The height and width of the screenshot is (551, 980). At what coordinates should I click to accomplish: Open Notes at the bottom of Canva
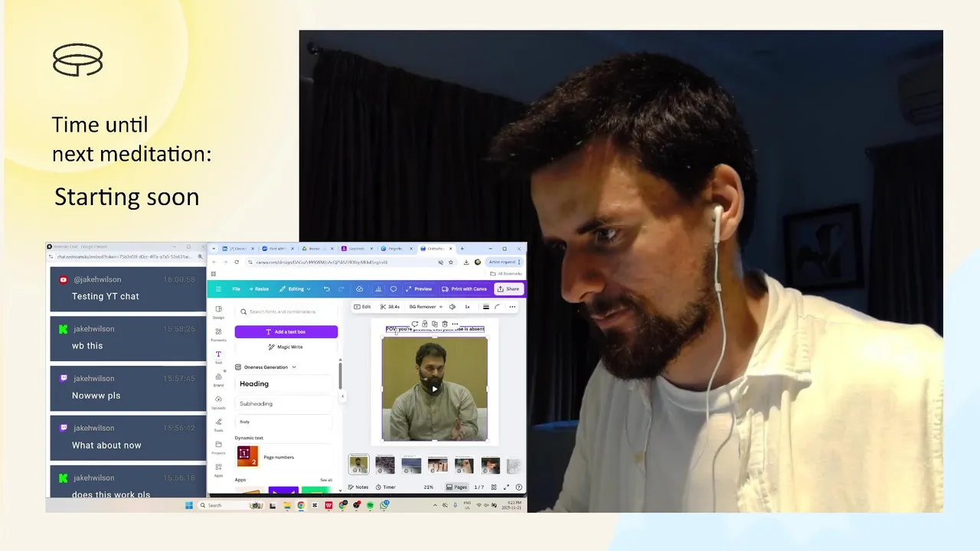coord(358,487)
